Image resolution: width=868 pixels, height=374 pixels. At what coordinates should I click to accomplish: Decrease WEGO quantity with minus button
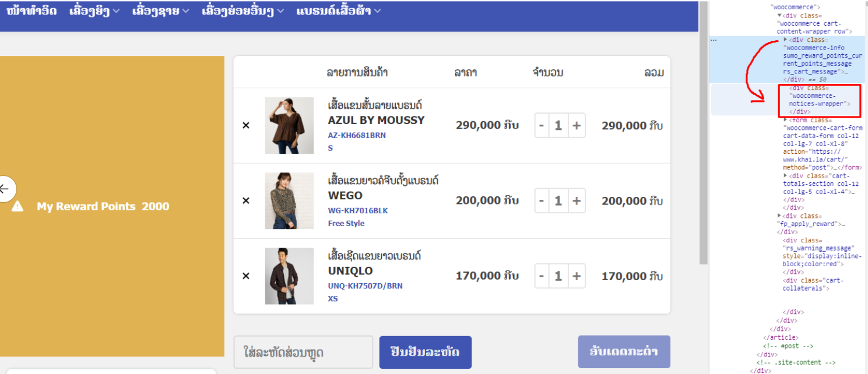click(542, 200)
